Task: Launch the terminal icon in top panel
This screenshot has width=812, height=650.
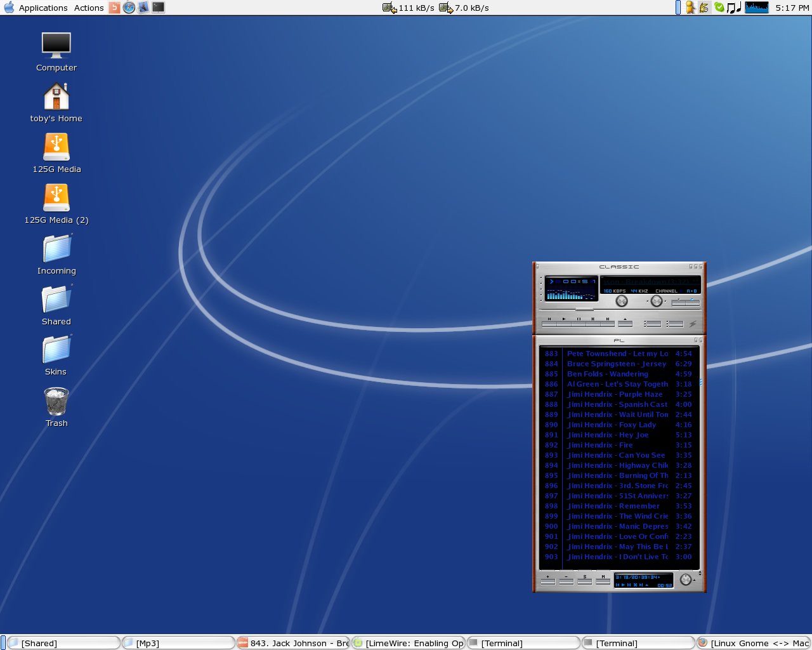Action: tap(158, 8)
